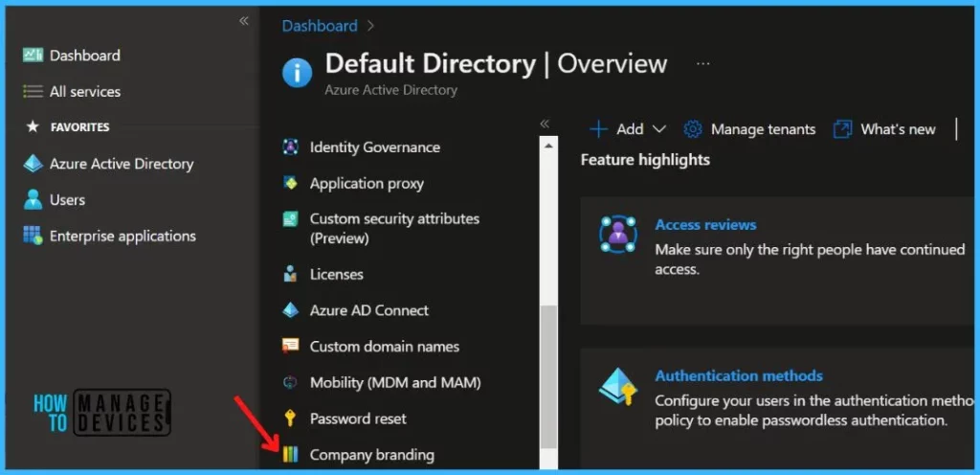Open the Access reviews link
980x475 pixels.
(x=705, y=224)
